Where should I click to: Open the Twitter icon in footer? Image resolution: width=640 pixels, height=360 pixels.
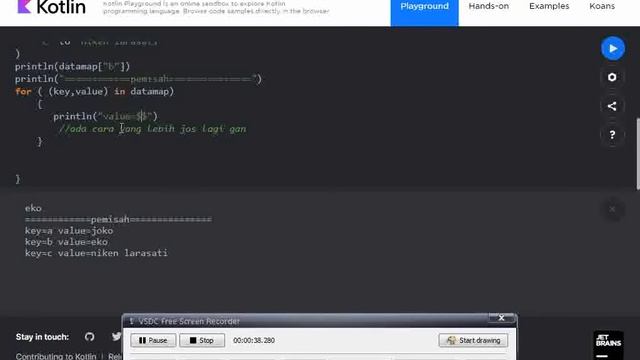coord(116,336)
